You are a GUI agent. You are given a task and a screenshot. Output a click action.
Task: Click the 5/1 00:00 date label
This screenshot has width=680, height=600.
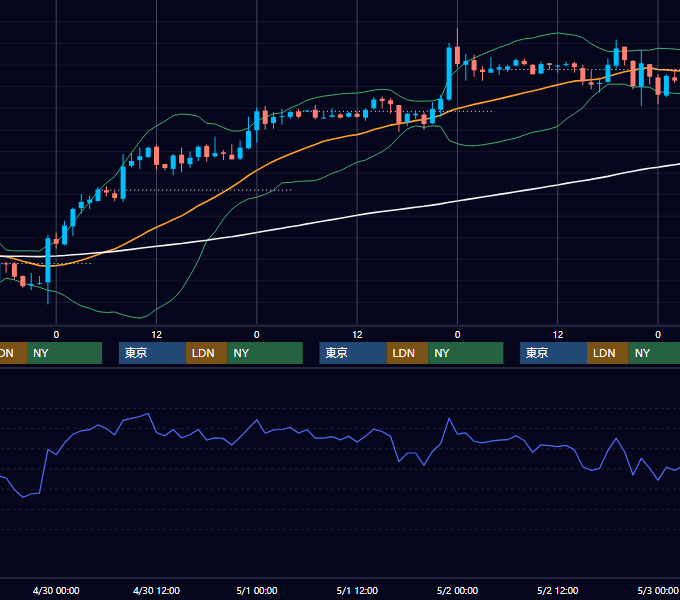pyautogui.click(x=257, y=590)
